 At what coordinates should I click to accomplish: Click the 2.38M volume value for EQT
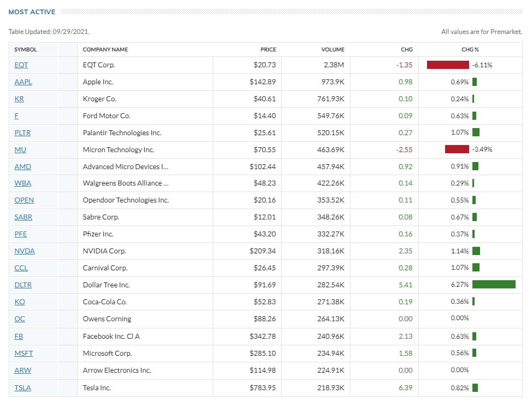[334, 65]
